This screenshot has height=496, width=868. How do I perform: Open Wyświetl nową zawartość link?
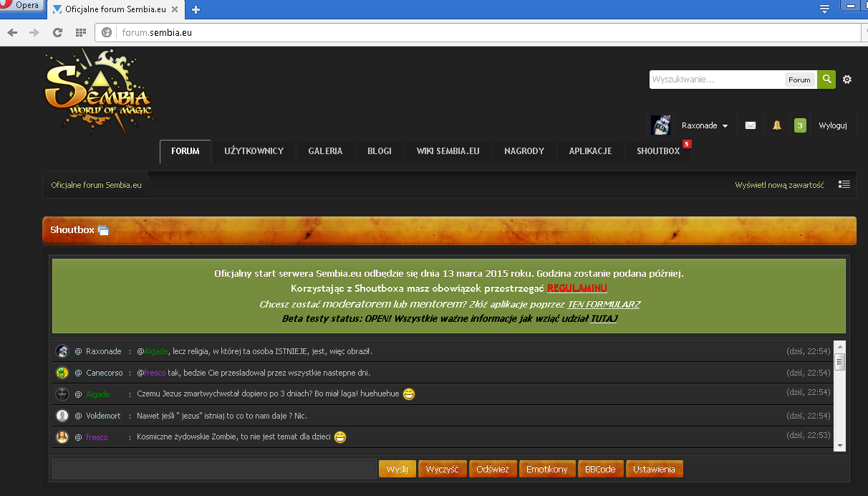pyautogui.click(x=779, y=185)
